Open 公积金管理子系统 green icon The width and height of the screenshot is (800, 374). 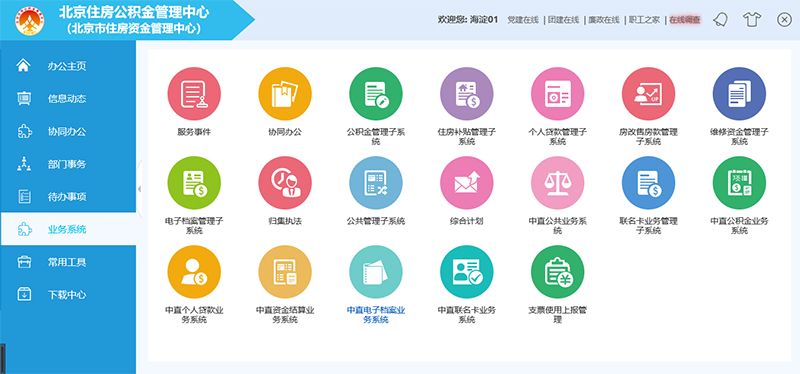click(376, 94)
